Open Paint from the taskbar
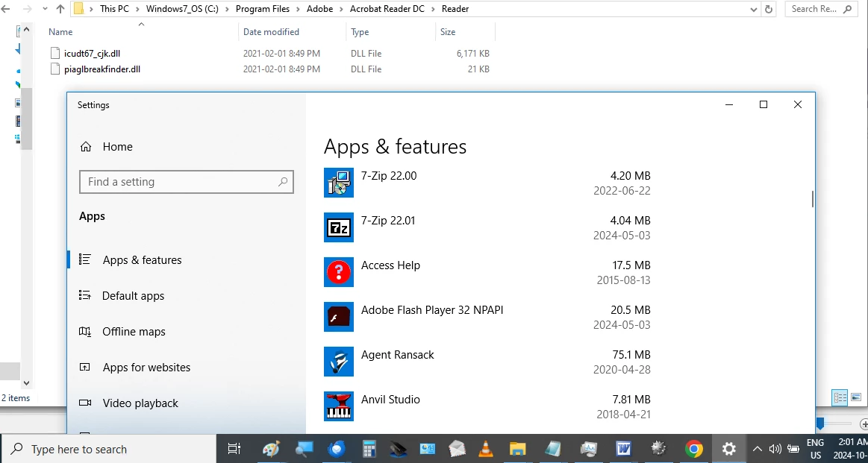The width and height of the screenshot is (868, 463). (x=271, y=449)
